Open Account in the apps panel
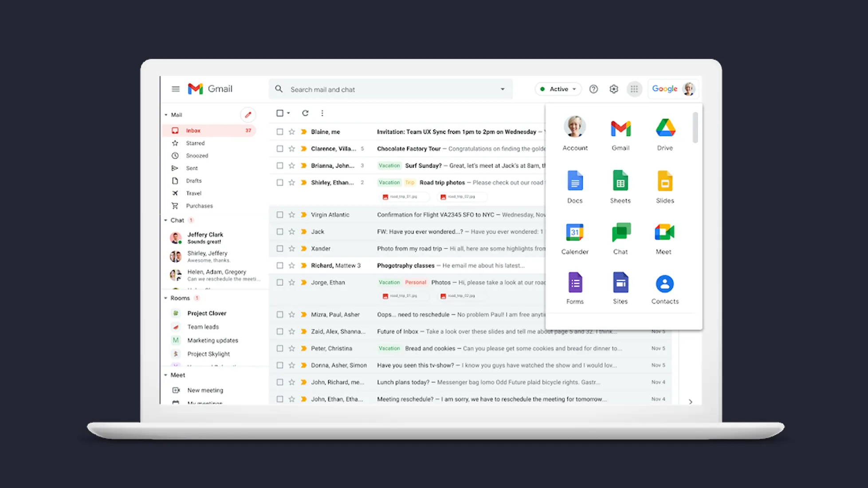This screenshot has width=868, height=488. pos(575,133)
